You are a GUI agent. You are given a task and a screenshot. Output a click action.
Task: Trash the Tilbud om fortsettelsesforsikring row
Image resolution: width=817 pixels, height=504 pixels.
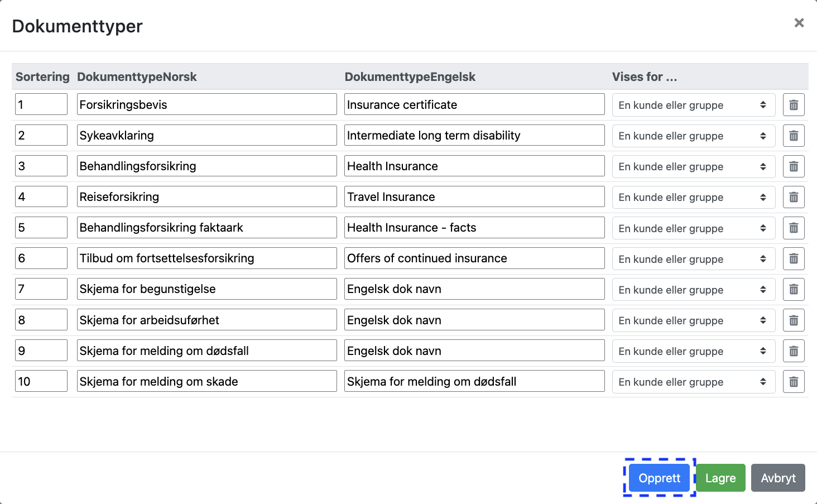(x=793, y=258)
